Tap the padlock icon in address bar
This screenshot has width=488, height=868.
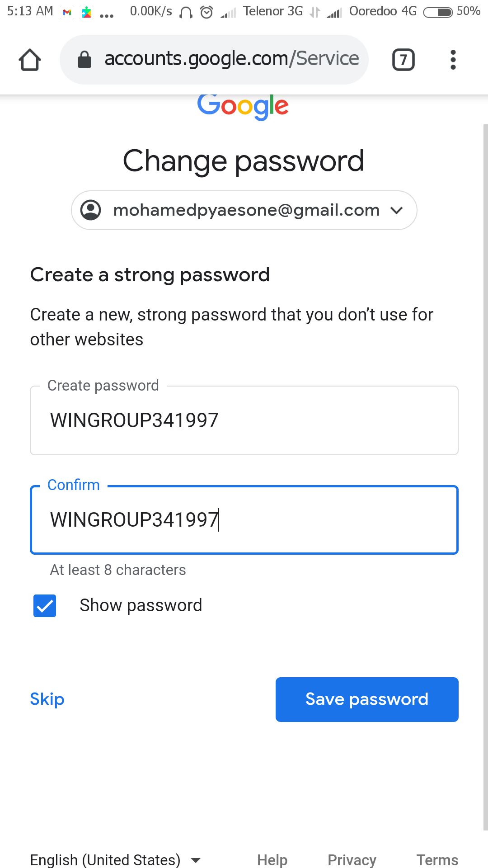84,59
